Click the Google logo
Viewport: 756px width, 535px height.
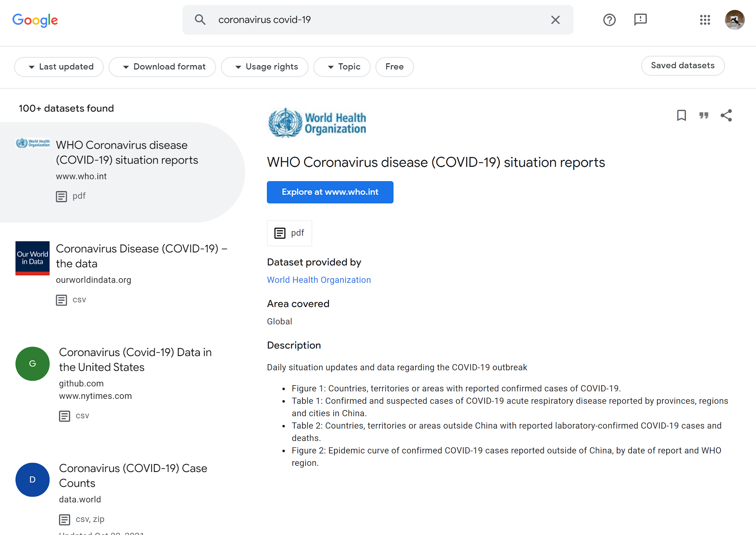pyautogui.click(x=35, y=20)
